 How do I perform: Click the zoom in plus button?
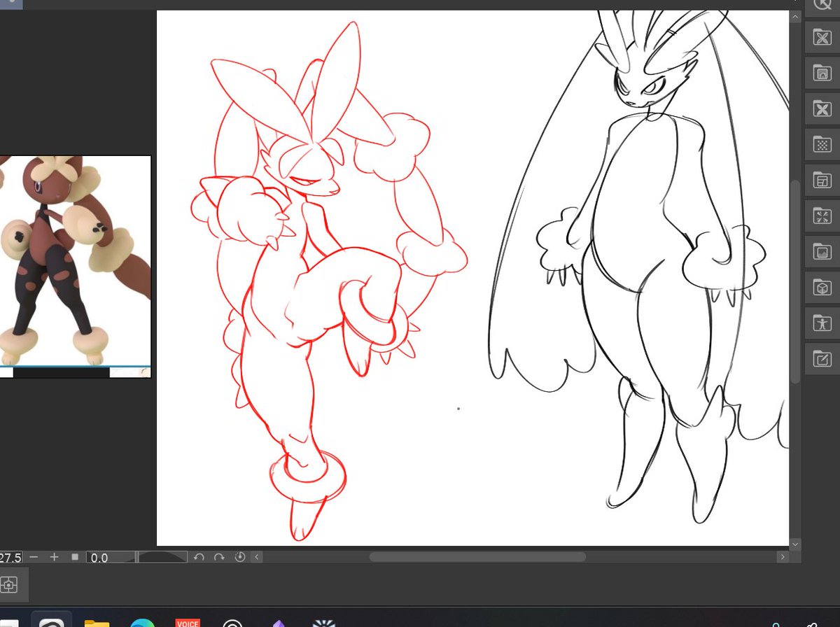coord(54,557)
